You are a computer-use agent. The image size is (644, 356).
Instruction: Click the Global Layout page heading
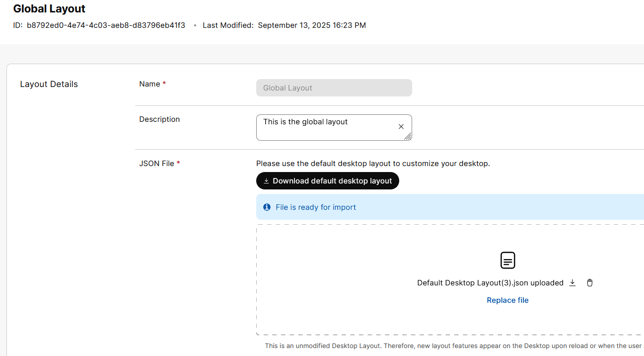pos(49,9)
